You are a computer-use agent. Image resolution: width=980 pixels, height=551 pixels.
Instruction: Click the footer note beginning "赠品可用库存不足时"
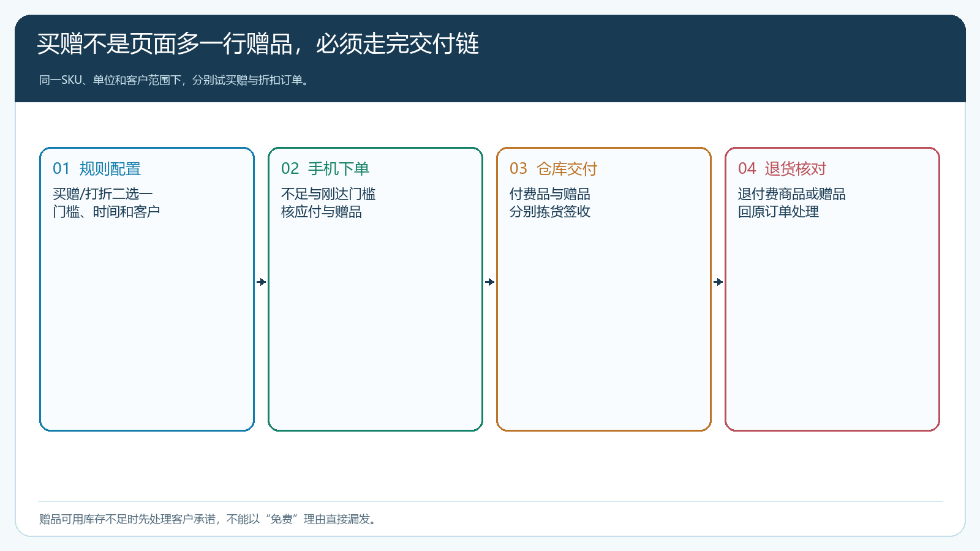[x=209, y=519]
